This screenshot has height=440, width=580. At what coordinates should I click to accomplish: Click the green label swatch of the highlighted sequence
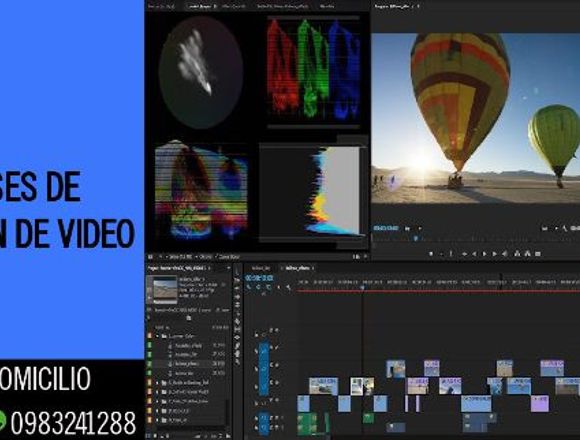click(150, 364)
